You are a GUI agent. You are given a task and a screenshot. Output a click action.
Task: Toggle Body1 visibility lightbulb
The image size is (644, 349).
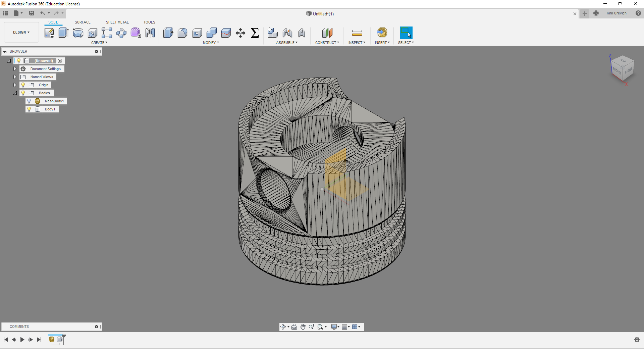click(x=29, y=109)
